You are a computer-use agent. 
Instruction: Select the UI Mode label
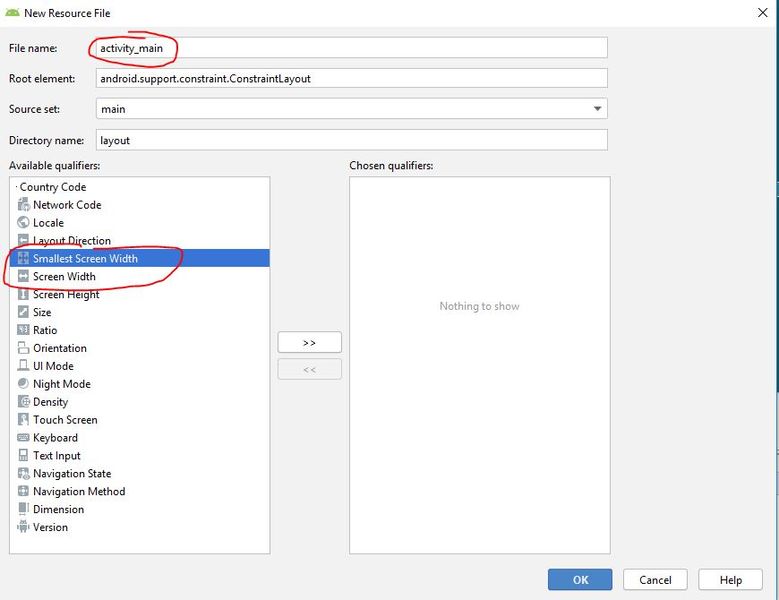tap(53, 366)
